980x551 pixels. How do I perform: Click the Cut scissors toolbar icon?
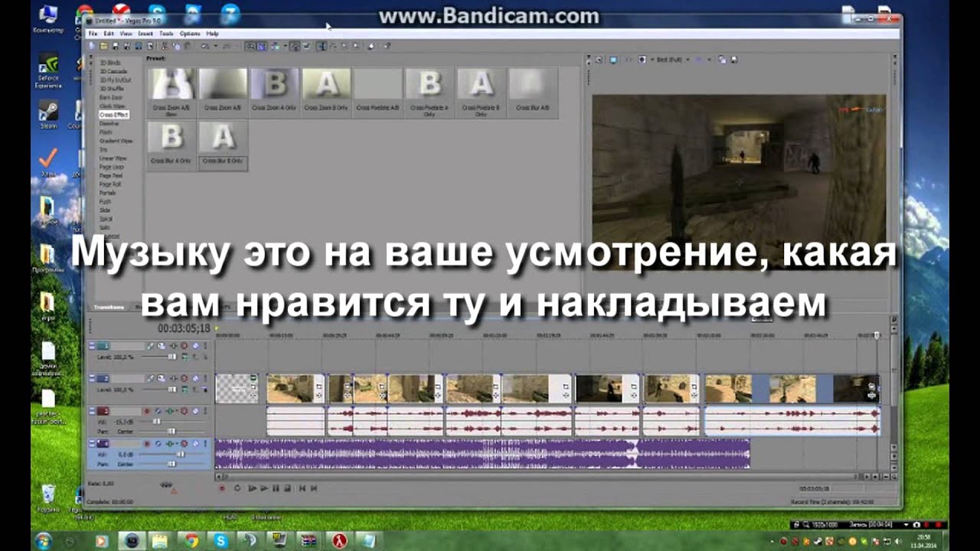click(164, 46)
